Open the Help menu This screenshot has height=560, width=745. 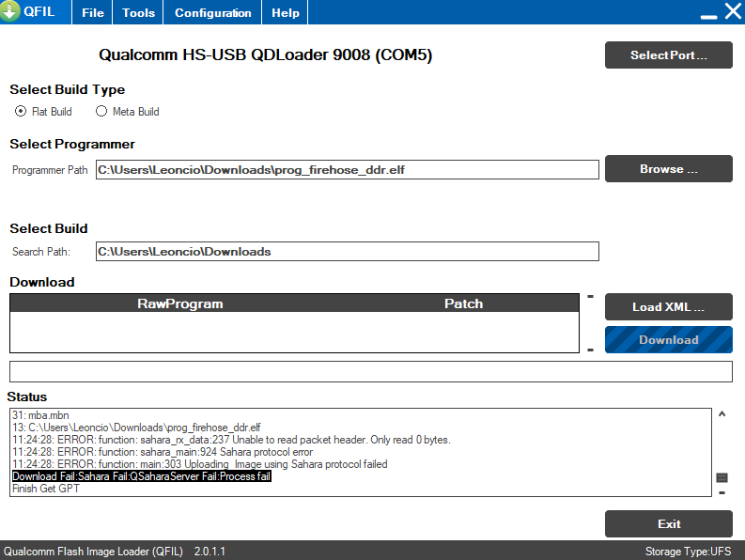[285, 12]
